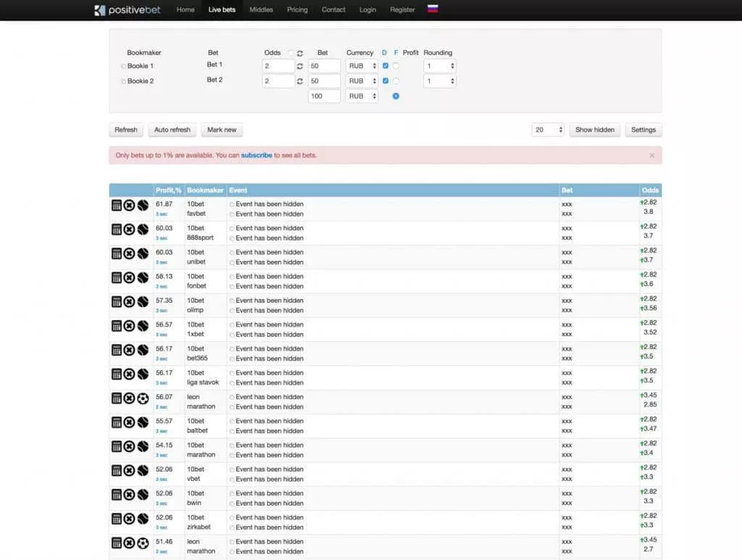The width and height of the screenshot is (742, 560).
Task: Dismiss the pink subscription alert with X
Action: (651, 155)
